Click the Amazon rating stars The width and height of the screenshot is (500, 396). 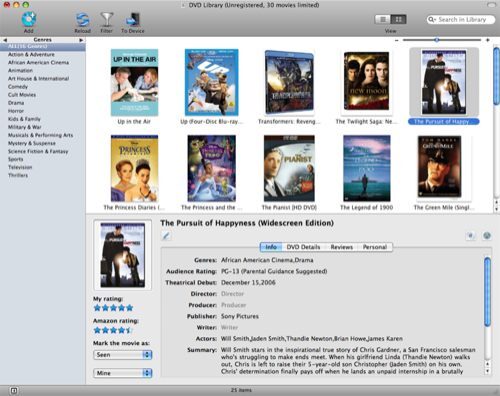(113, 330)
